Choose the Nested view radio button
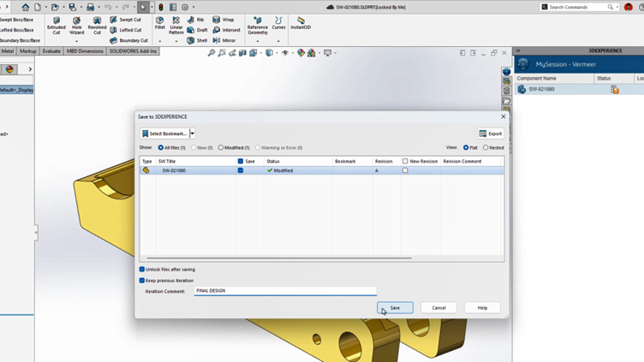This screenshot has width=644, height=362. click(x=486, y=147)
